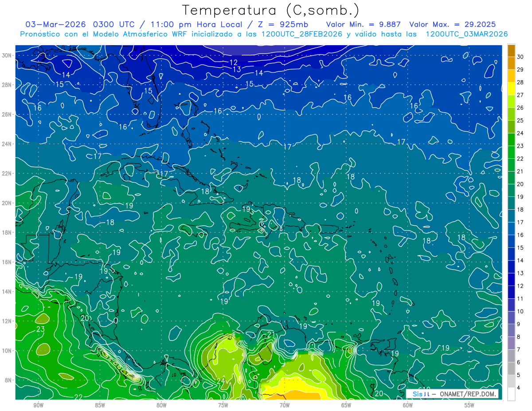532x411 pixels.
Task: Click the 8N latitude axis label
Action: tap(8, 380)
